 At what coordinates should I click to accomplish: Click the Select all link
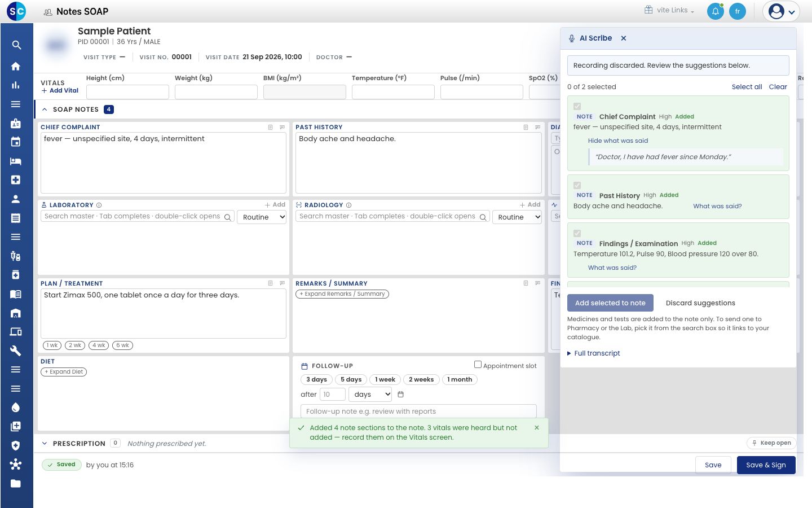(x=747, y=87)
